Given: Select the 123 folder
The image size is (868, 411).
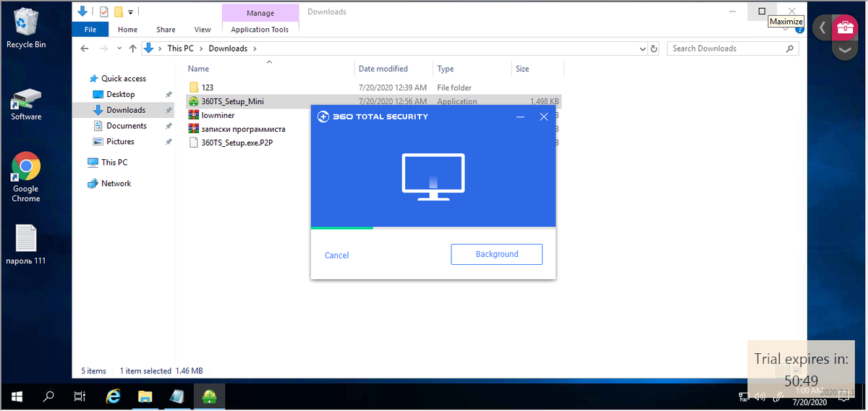Looking at the screenshot, I should [x=208, y=88].
